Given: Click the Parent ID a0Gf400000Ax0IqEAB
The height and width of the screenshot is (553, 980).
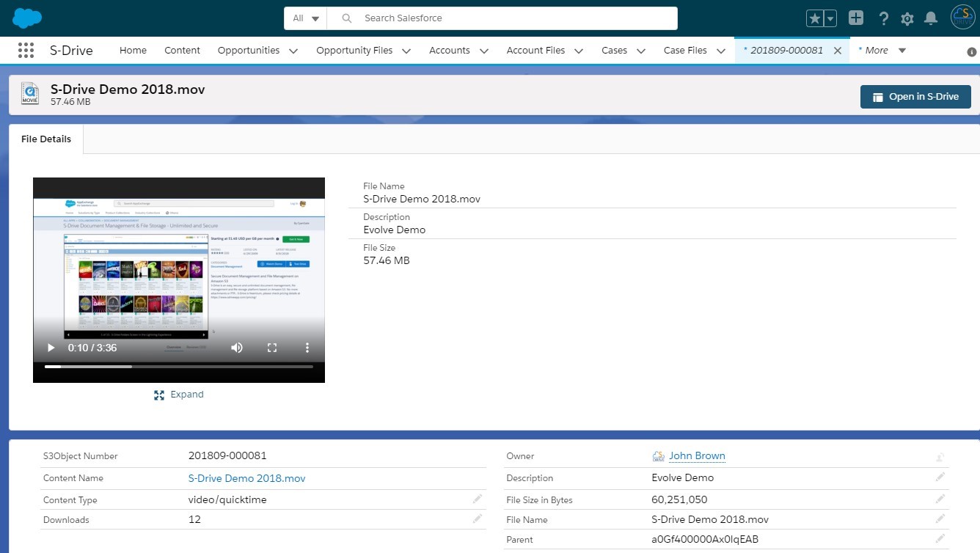Looking at the screenshot, I should (705, 539).
